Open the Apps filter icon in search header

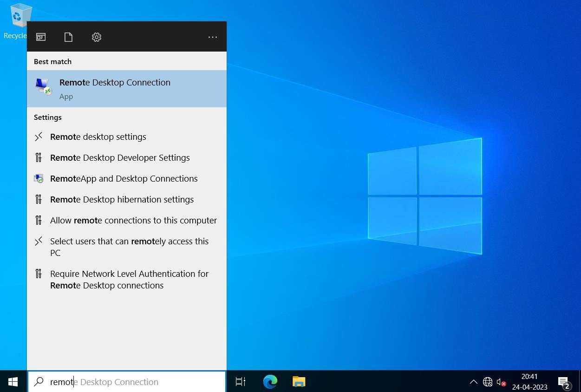point(41,37)
